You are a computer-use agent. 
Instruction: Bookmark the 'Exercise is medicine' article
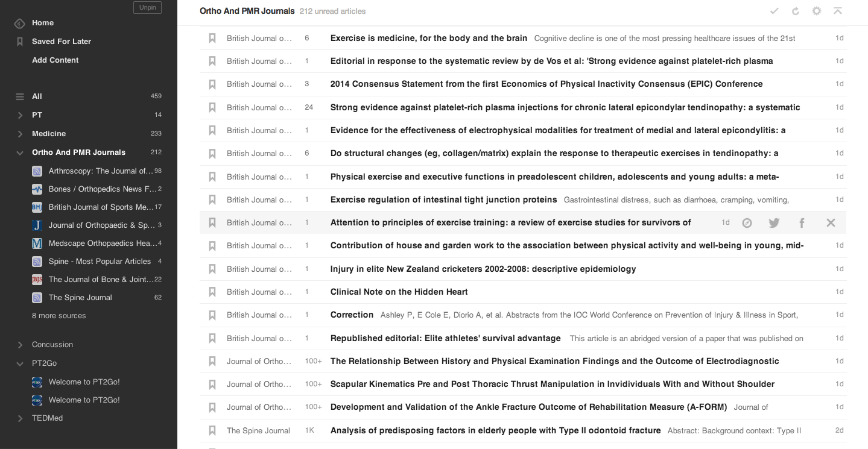212,38
